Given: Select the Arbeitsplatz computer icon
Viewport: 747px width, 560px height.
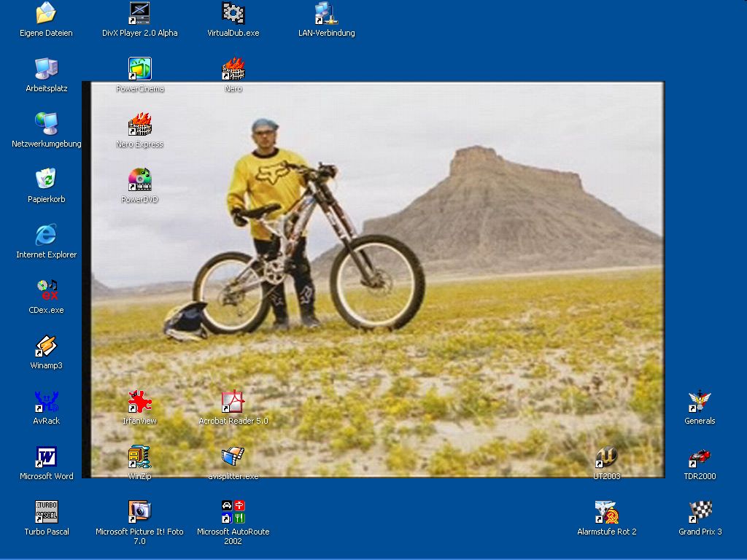Looking at the screenshot, I should (x=46, y=69).
